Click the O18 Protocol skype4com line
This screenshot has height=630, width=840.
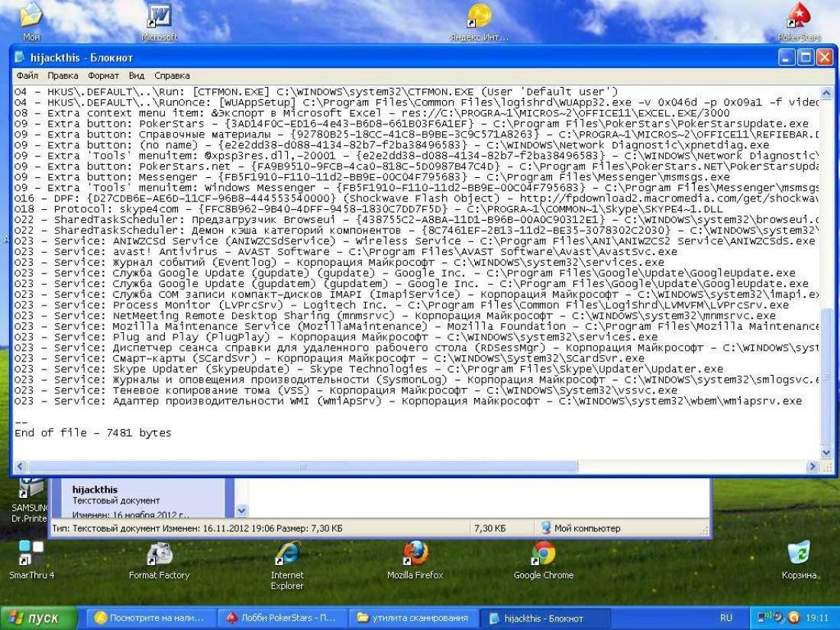(369, 209)
